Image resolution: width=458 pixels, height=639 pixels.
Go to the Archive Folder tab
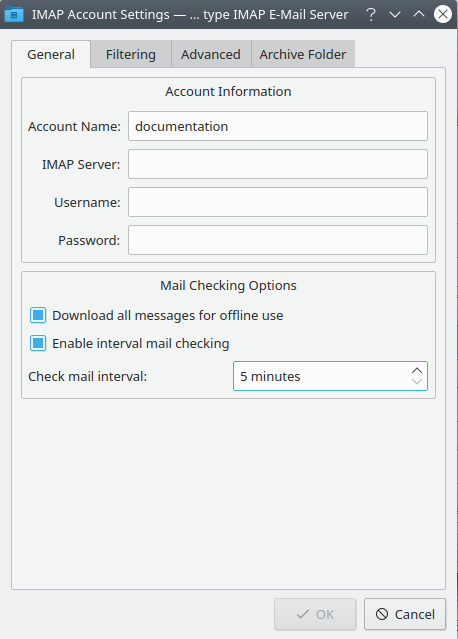(x=303, y=54)
